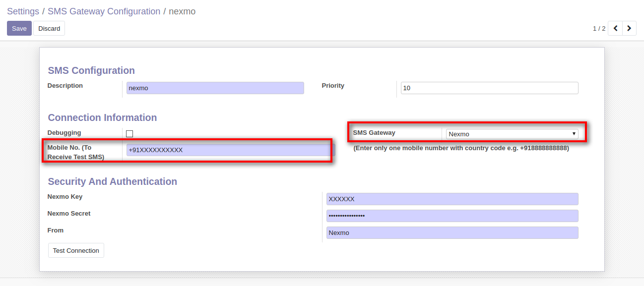
Task: Toggle the Debugging checkbox
Action: click(129, 133)
